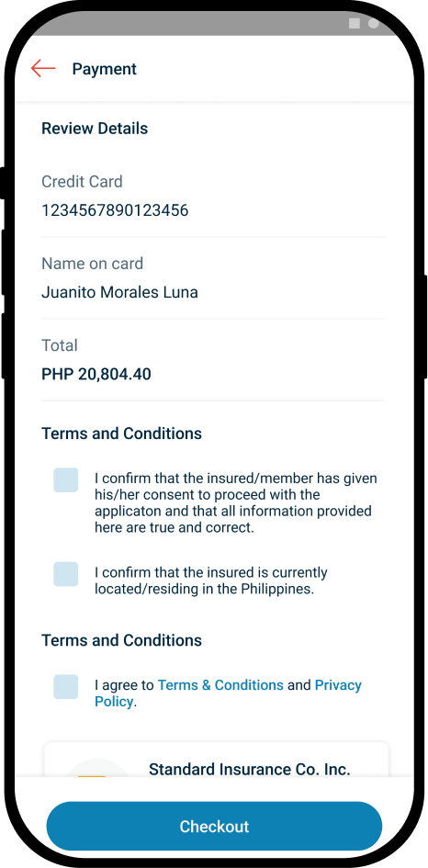Click the circle icon in status bar
Viewport: 428px width, 868px height.
tap(374, 23)
